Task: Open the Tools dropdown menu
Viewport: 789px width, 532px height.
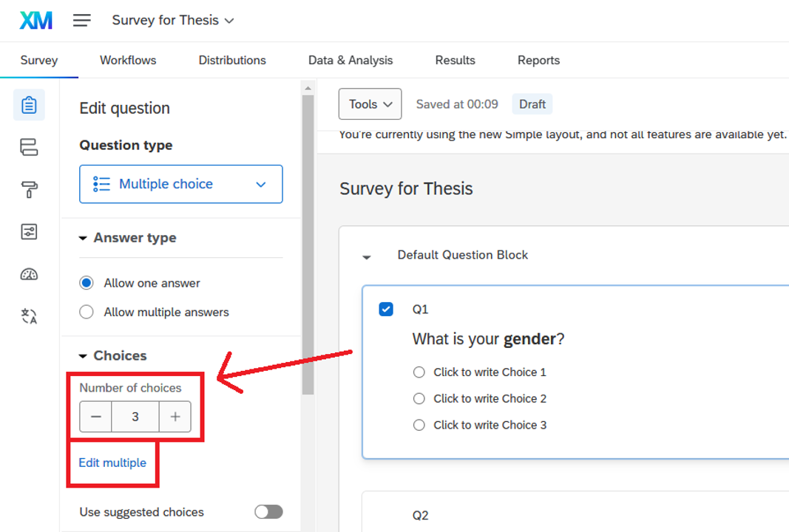Action: tap(370, 104)
